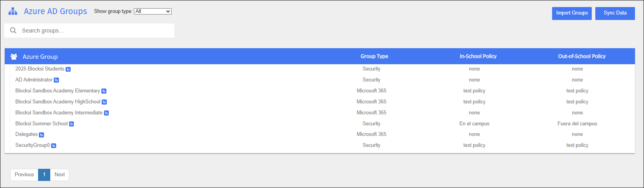Click the Azure AD Groups hierarchy icon
This screenshot has width=644, height=188.
(13, 11)
